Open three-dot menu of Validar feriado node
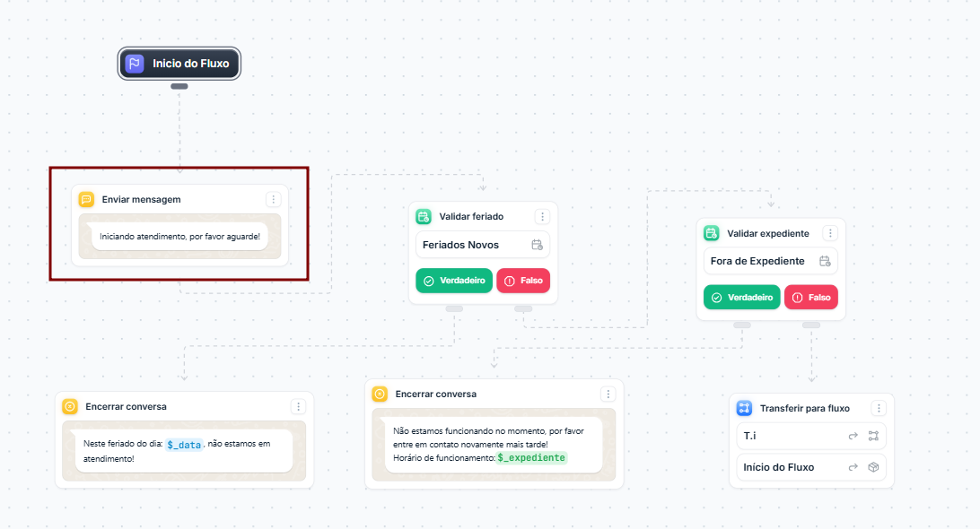This screenshot has height=529, width=980. click(x=542, y=216)
